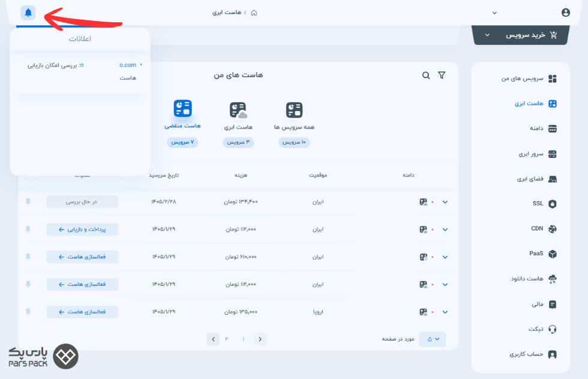
Task: Click the PaaS cube icon
Action: (553, 254)
